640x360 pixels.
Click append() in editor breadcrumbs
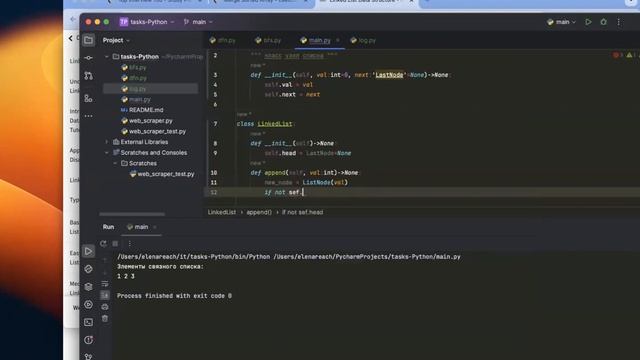(x=259, y=212)
